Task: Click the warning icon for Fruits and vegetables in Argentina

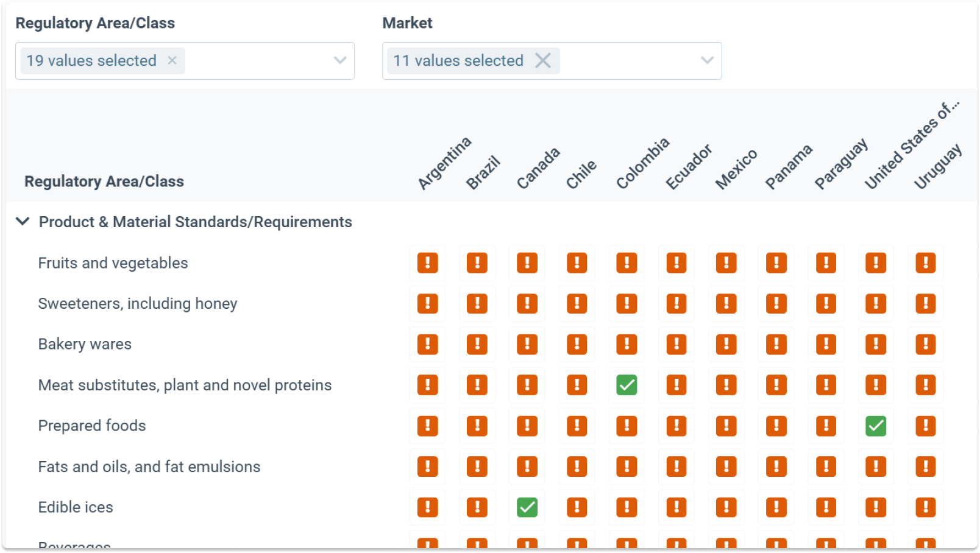Action: click(x=427, y=262)
